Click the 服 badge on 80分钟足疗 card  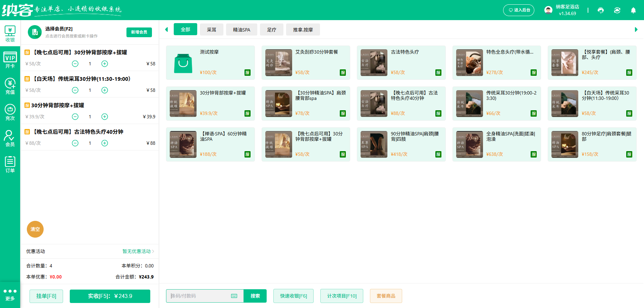629,155
